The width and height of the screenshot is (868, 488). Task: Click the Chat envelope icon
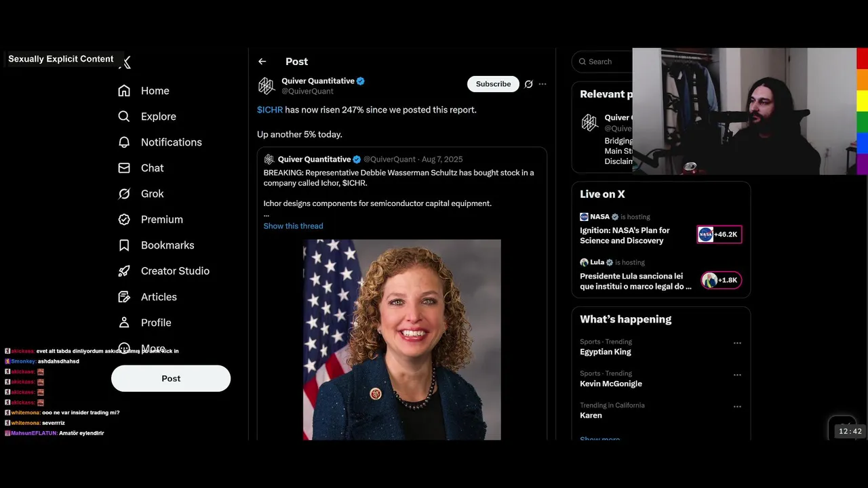[124, 168]
